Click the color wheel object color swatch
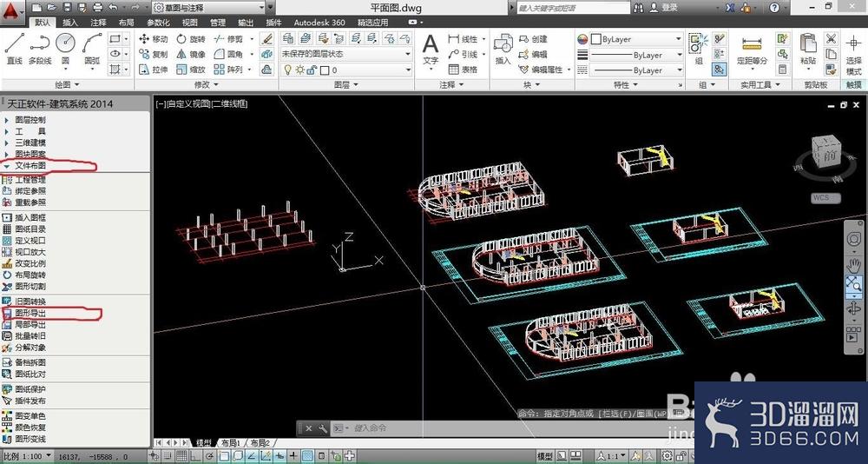Image resolution: width=868 pixels, height=464 pixels. (x=582, y=39)
